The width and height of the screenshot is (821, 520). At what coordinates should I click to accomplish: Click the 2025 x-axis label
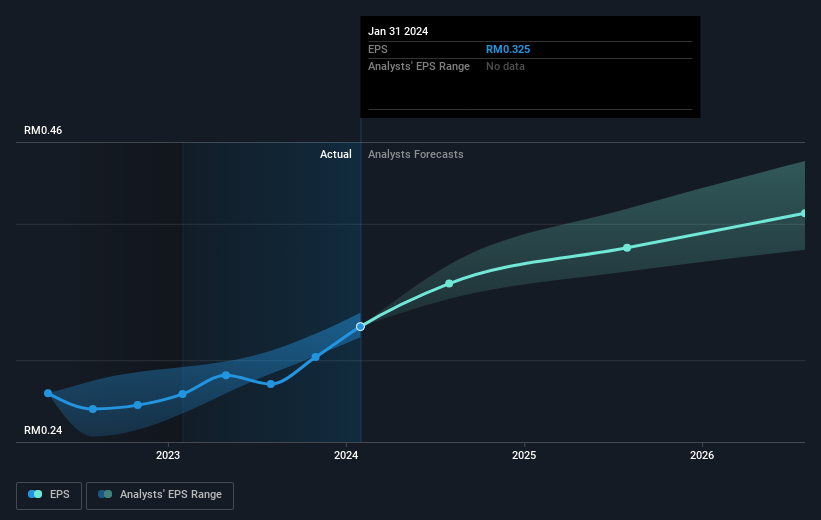[524, 455]
